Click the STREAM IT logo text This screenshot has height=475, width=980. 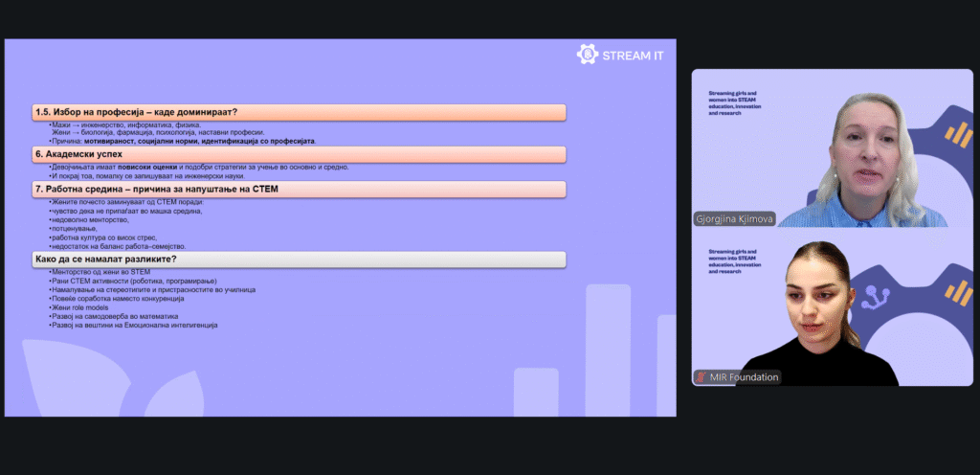(x=634, y=55)
